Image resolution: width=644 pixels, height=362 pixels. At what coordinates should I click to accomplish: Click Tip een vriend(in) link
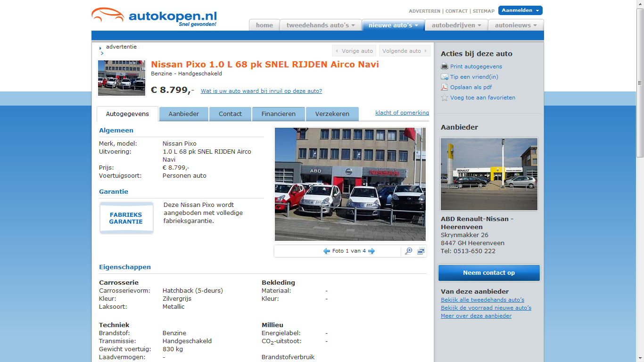[x=474, y=77]
